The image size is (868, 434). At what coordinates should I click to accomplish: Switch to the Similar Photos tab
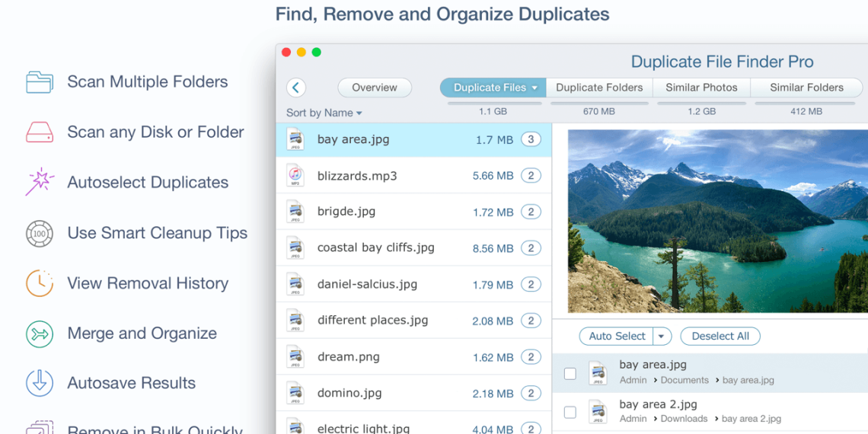[701, 88]
